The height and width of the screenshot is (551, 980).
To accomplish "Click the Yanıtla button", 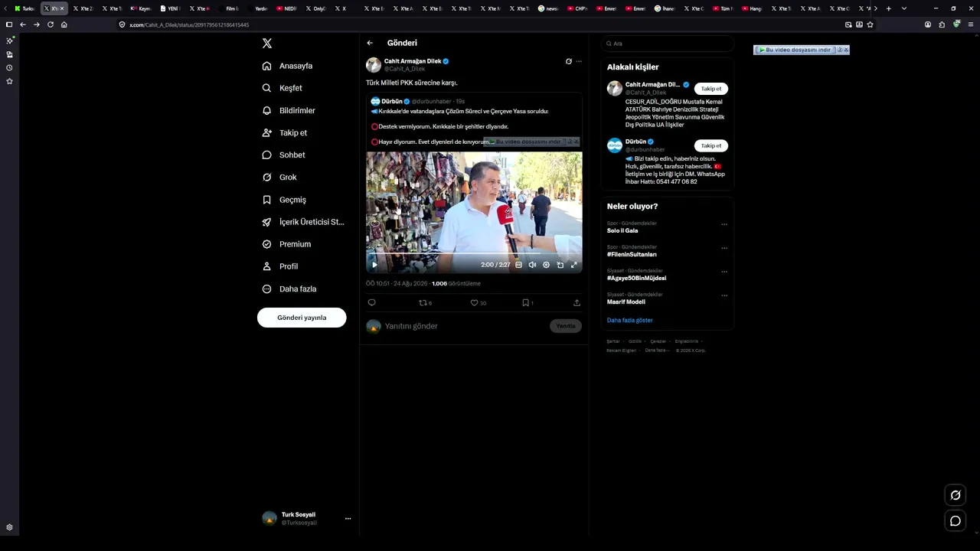I will point(566,326).
